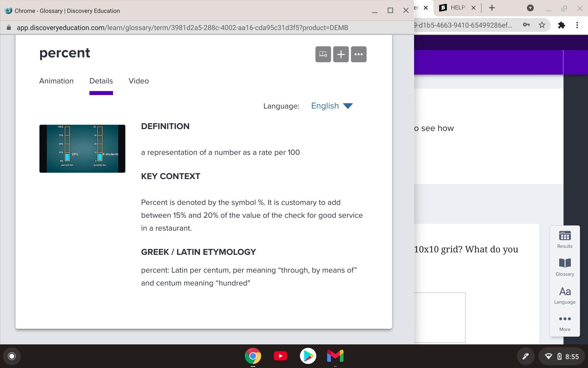Switch to the Animation tab

pyautogui.click(x=56, y=81)
